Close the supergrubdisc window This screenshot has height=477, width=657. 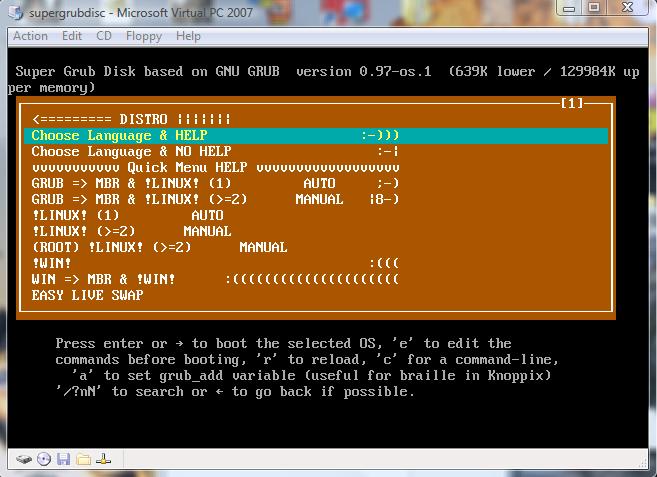[627, 8]
